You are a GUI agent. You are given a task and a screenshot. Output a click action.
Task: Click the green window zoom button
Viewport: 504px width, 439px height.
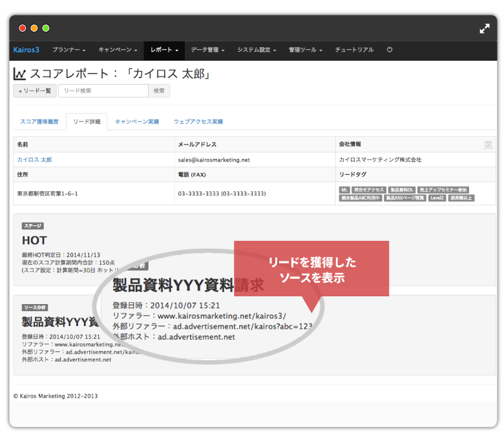tap(46, 28)
